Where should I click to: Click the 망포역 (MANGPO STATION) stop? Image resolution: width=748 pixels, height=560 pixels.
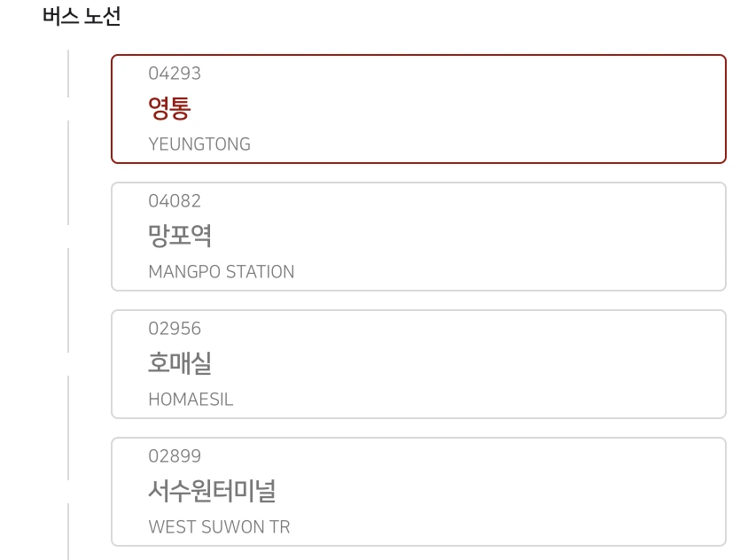click(x=417, y=236)
